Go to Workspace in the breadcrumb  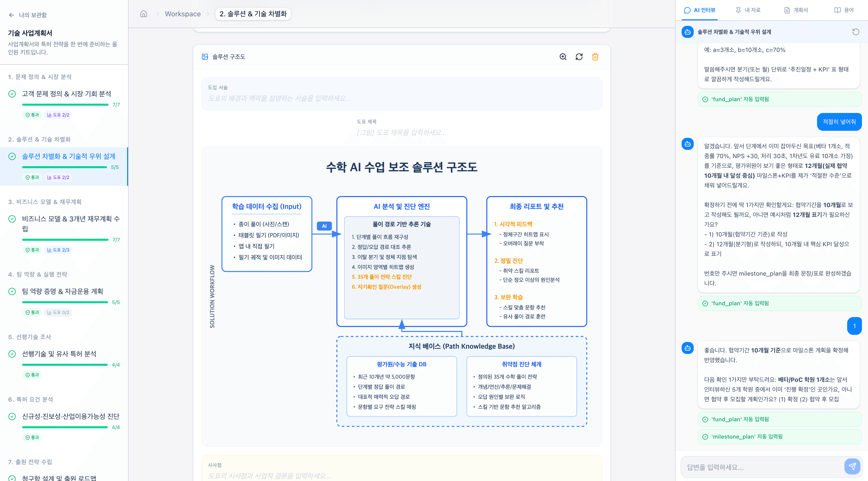point(183,14)
